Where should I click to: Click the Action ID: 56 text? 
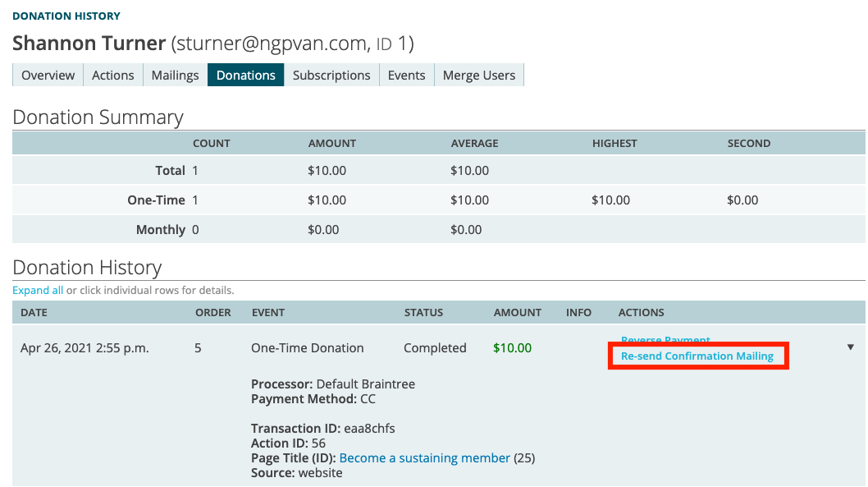[288, 443]
